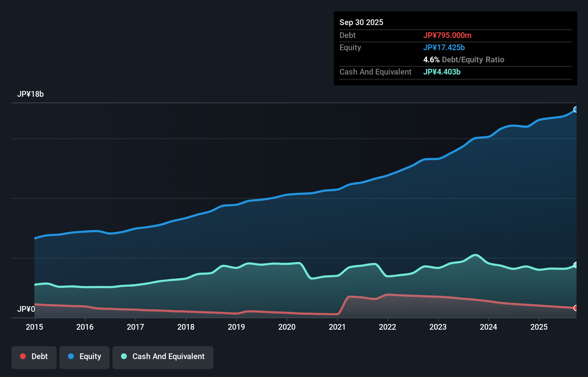This screenshot has height=377, width=588.
Task: Expand the Sep 30 2025 tooltip header
Action: (362, 22)
